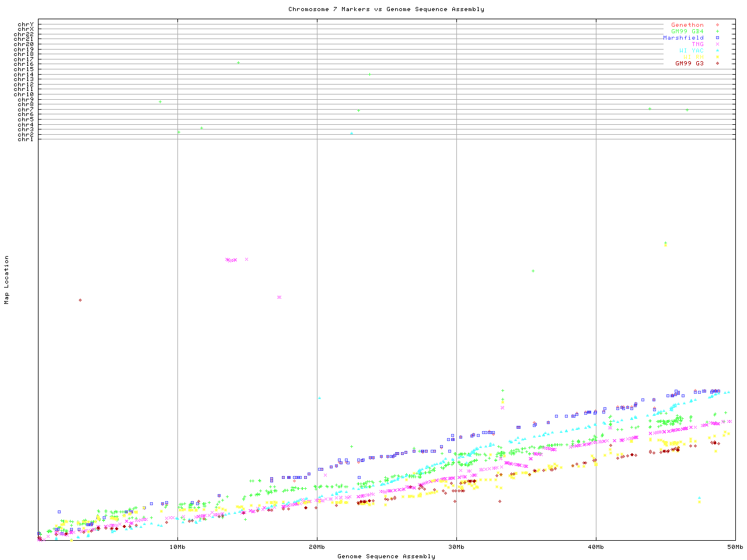Click the magenta X TNG legend marker

coord(717,44)
